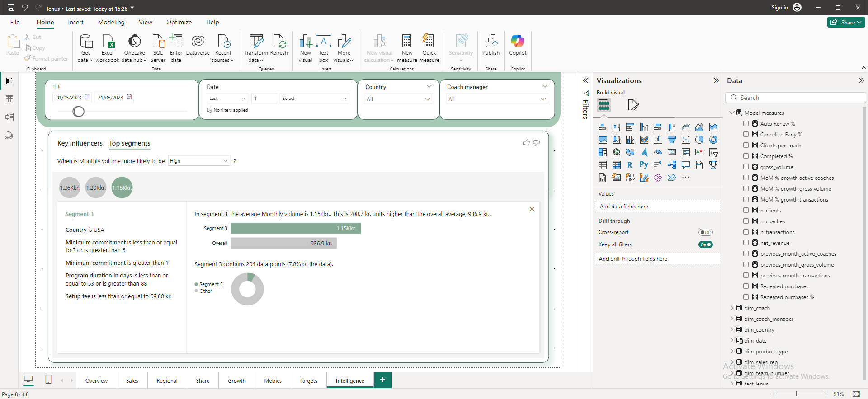Open the relative date Last dropdown

227,98
